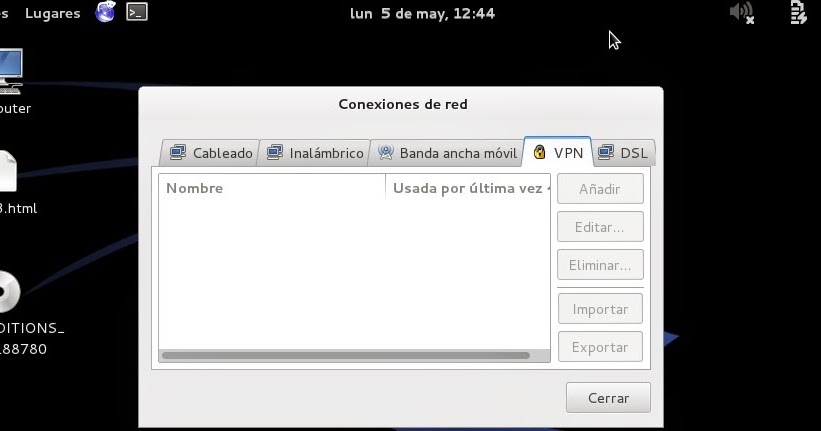
Task: Click the muted volume speaker icon
Action: coord(742,13)
